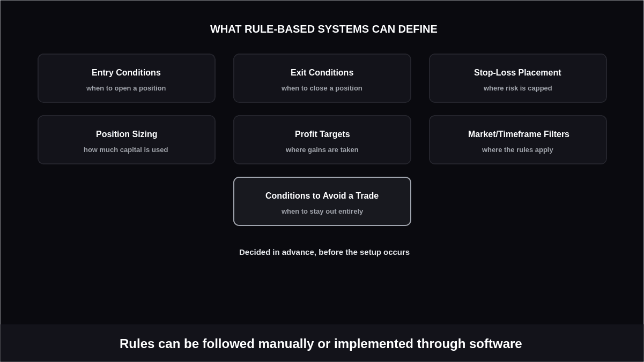Click the 'Stop-Loss Placement' heading text
Viewport: 644px width, 362px height.
pyautogui.click(x=517, y=73)
